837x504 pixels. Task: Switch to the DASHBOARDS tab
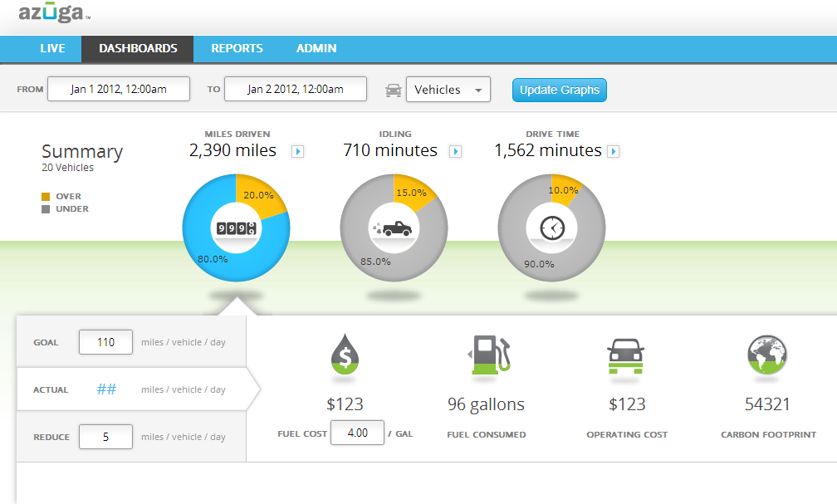[x=138, y=49]
